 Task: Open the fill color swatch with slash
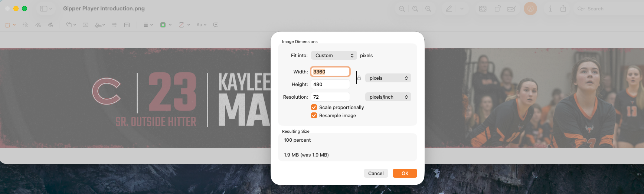point(184,25)
